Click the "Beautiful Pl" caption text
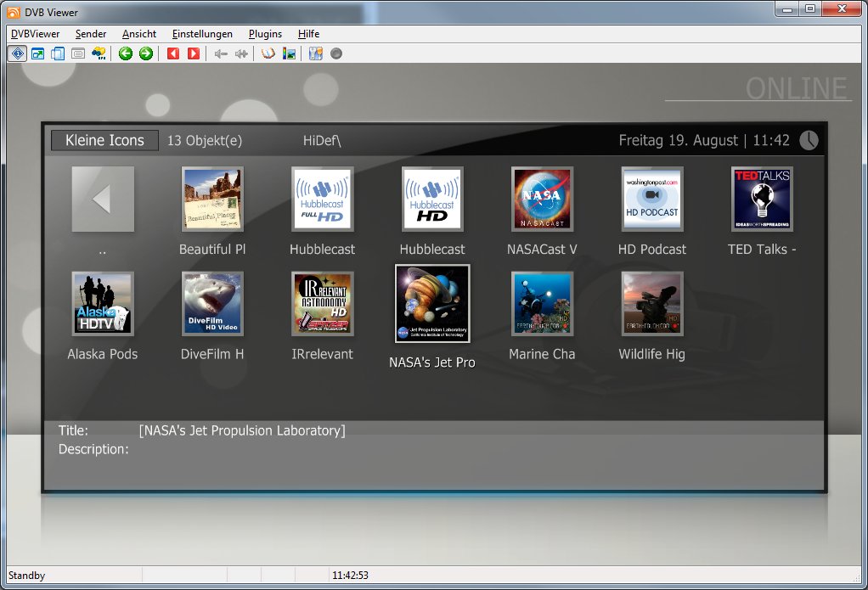This screenshot has height=590, width=868. pos(212,250)
